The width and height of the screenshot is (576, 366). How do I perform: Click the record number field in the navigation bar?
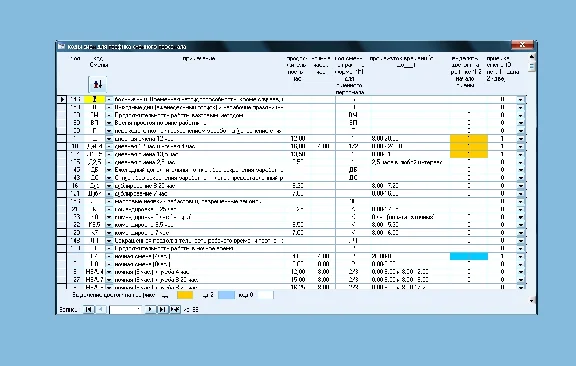point(125,309)
